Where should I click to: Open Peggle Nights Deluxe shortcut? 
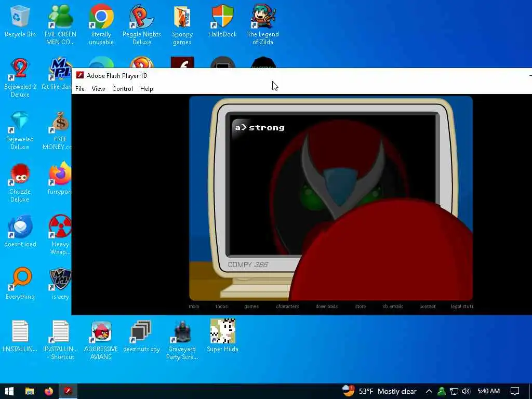click(141, 24)
